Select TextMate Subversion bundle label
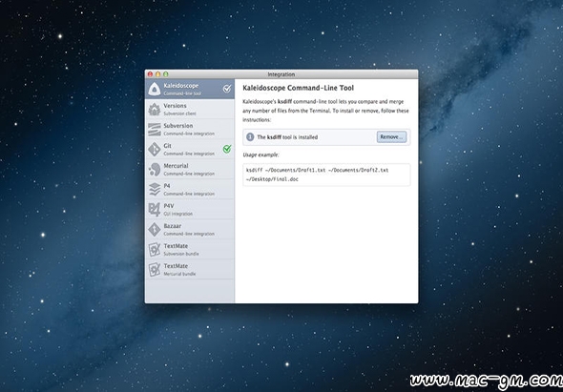 [x=181, y=250]
